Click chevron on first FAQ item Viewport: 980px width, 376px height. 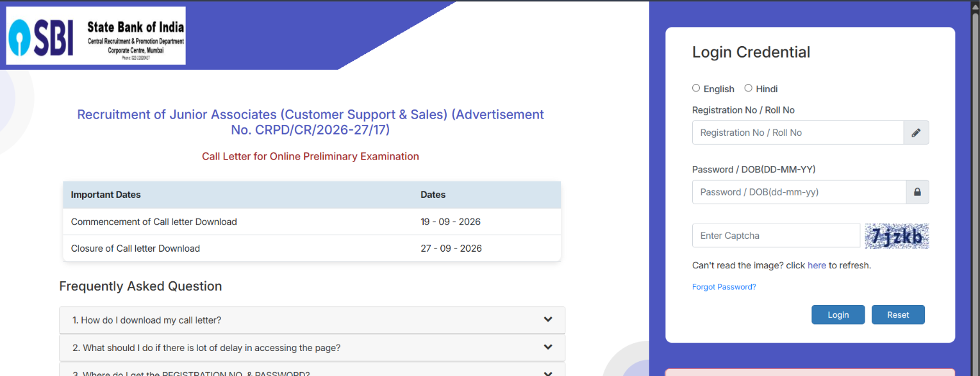coord(548,319)
